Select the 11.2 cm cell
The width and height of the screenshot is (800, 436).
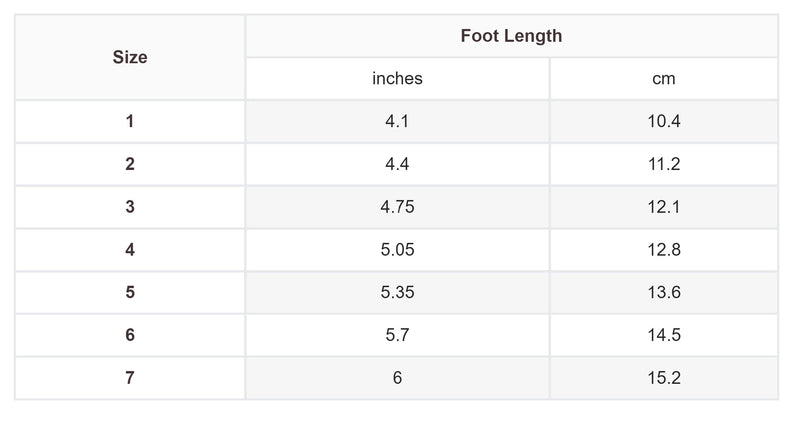(x=663, y=165)
